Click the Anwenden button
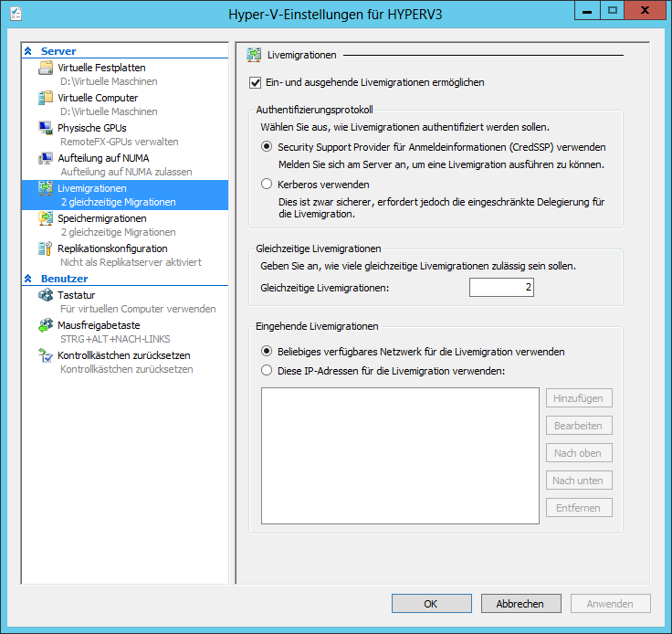This screenshot has width=672, height=634. [610, 604]
